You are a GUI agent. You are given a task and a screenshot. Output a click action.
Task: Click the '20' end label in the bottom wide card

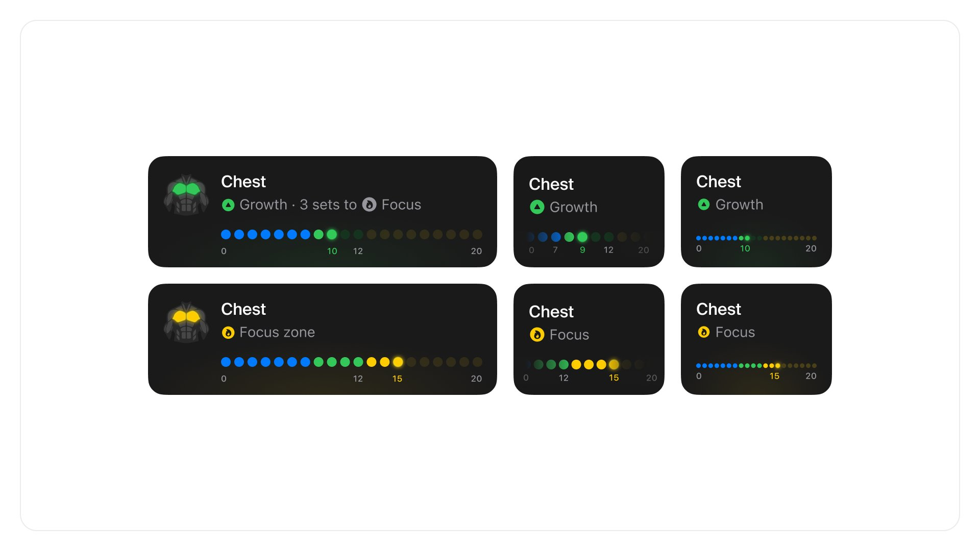476,379
